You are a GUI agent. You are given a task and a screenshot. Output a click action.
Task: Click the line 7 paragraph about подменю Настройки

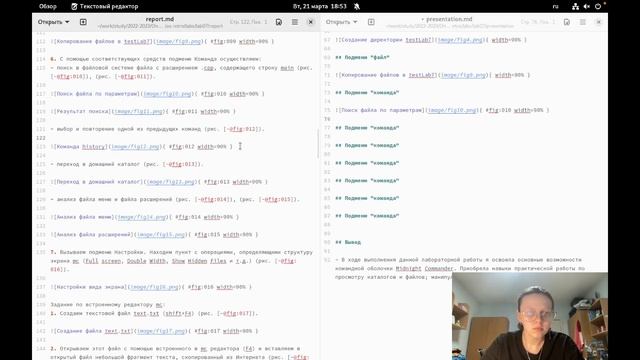click(x=182, y=261)
